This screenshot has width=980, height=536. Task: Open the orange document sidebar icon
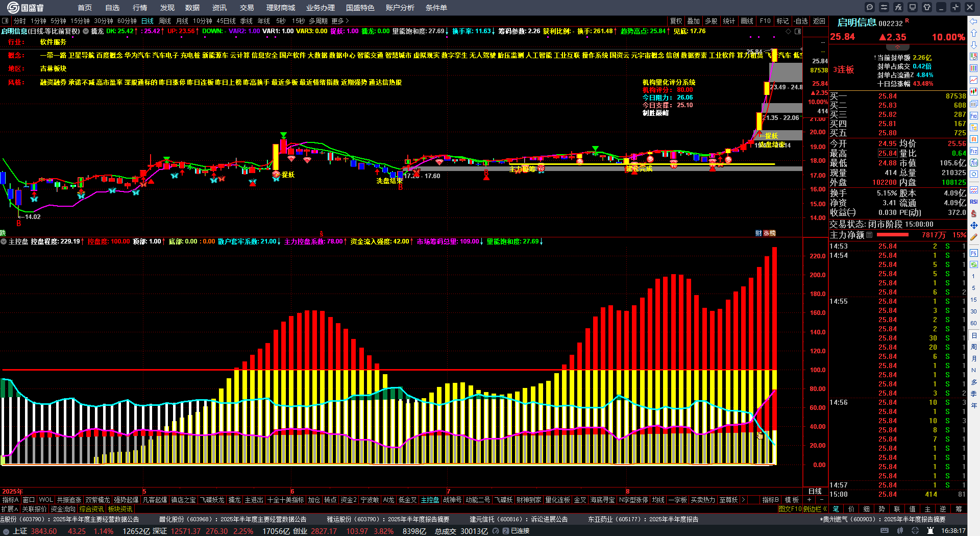pos(974,139)
